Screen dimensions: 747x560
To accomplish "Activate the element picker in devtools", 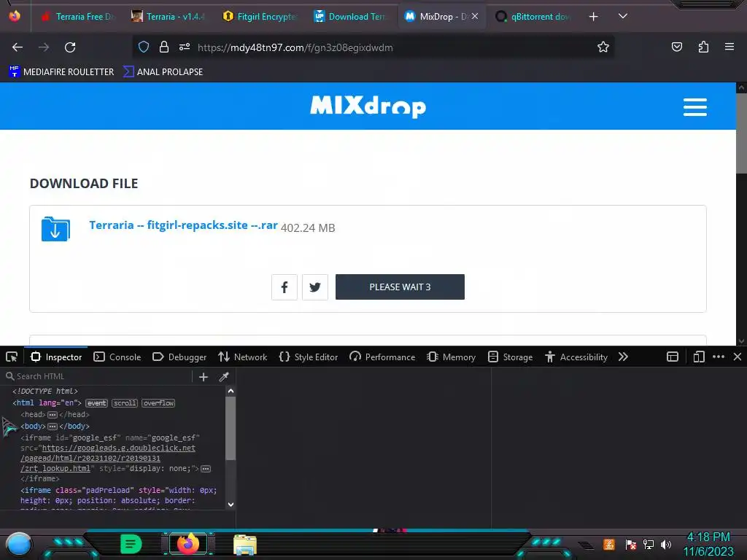I will (x=12, y=357).
